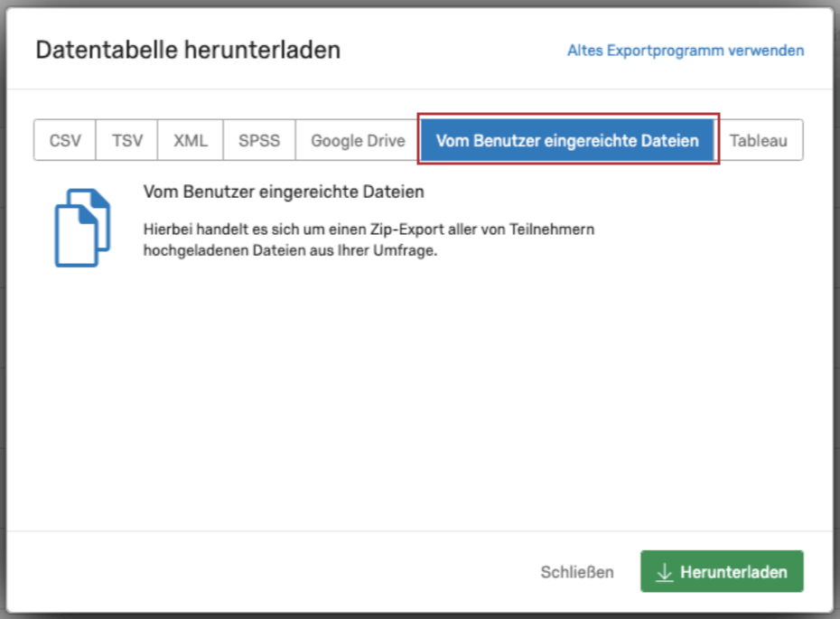Viewport: 840px width, 619px height.
Task: Click the Zip-Export description paragraph
Action: point(369,239)
